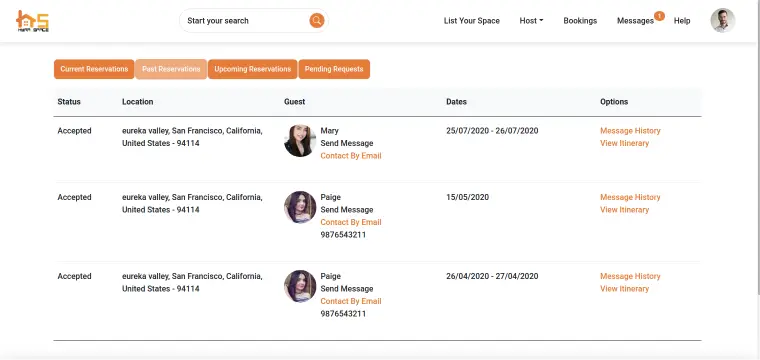Screen dimensions: 760x360
Task: Click guest name Mary
Action: 330,131
